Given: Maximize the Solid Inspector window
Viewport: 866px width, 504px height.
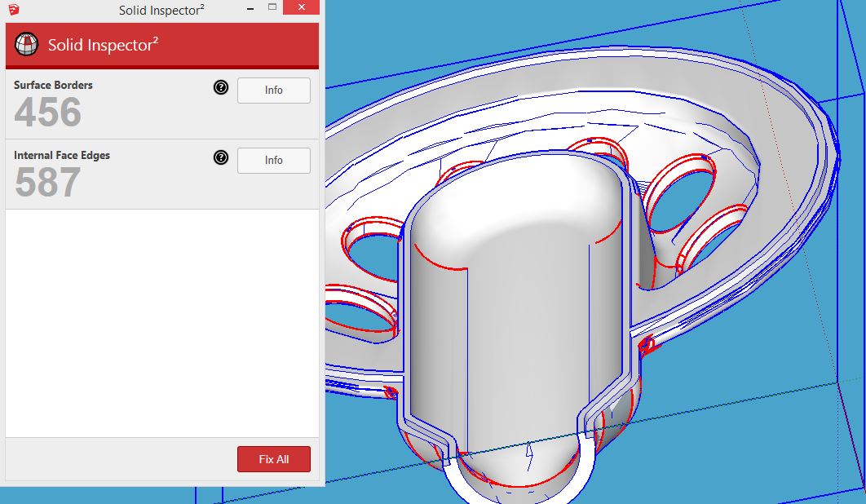Looking at the screenshot, I should 271,9.
